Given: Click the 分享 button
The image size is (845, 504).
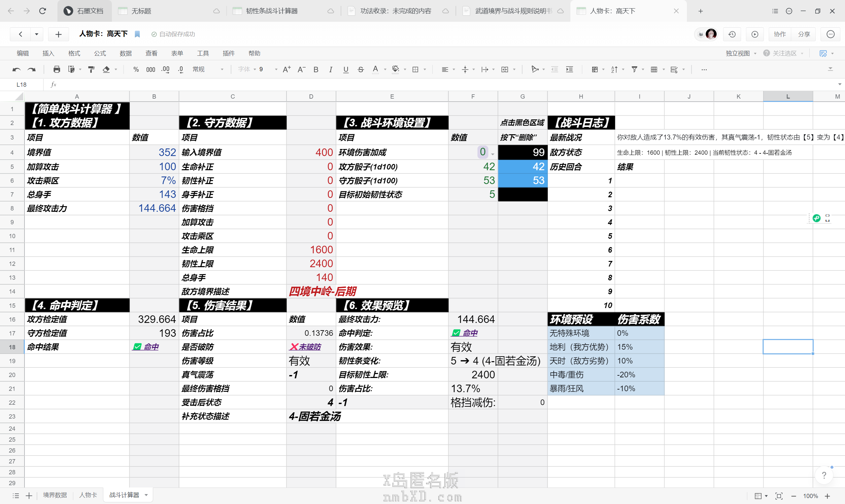Looking at the screenshot, I should point(803,34).
